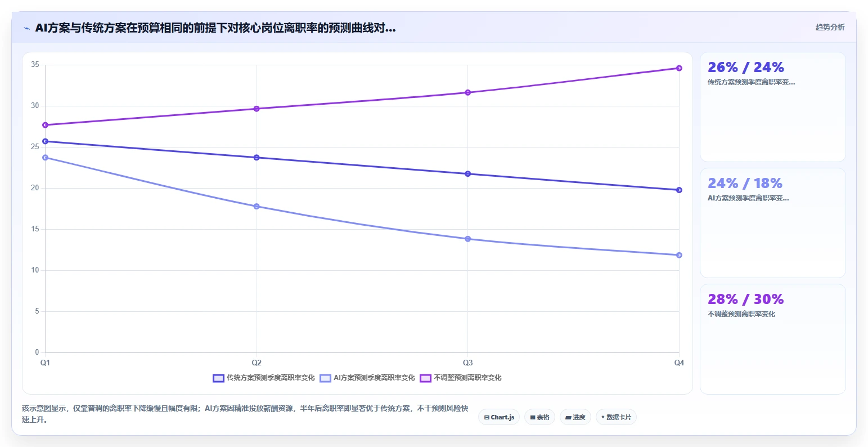
Task: Click the 趋势分析 label in header
Action: 830,27
